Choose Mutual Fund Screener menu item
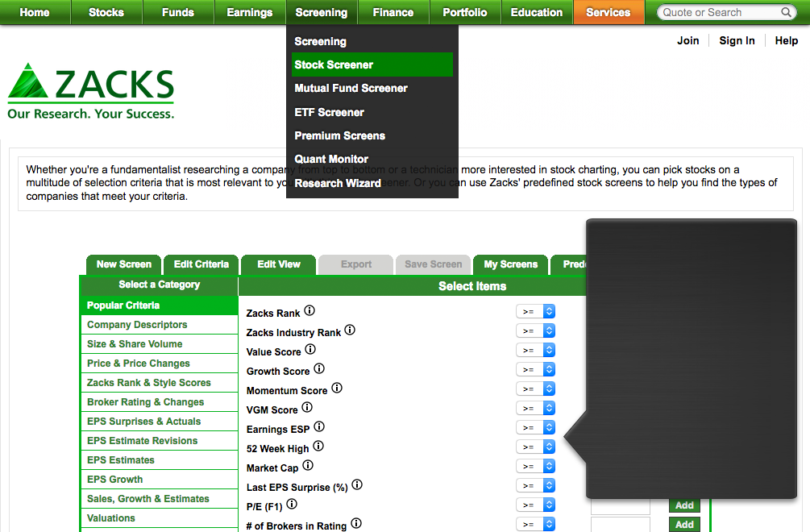 pos(351,88)
